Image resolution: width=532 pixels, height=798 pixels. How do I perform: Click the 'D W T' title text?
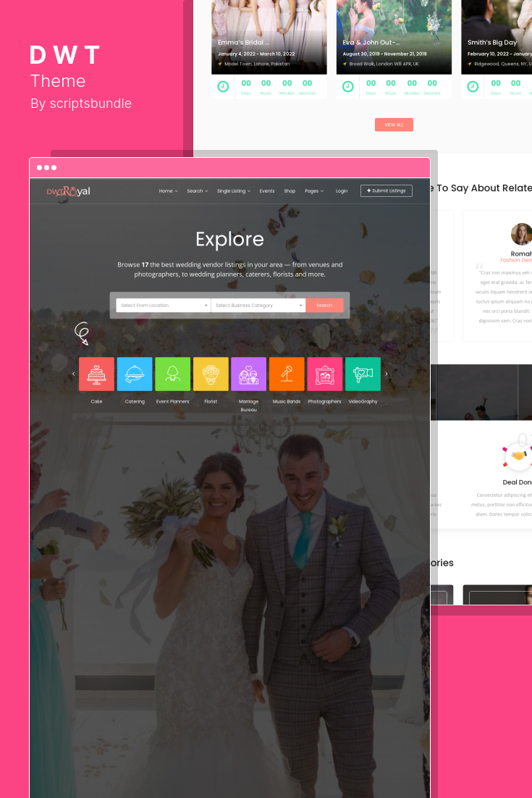tap(64, 55)
